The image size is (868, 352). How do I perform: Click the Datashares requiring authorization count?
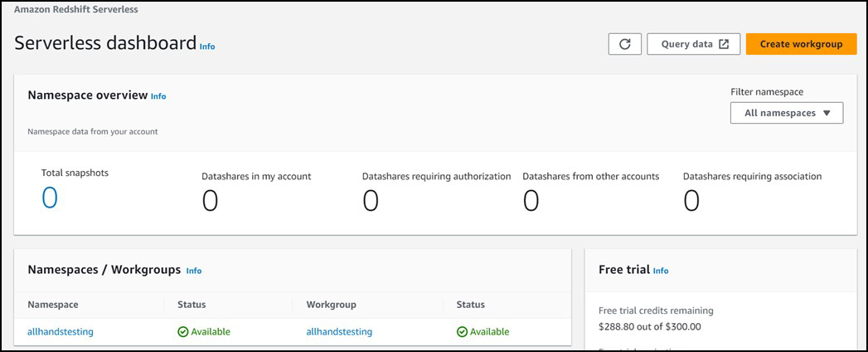tap(371, 200)
